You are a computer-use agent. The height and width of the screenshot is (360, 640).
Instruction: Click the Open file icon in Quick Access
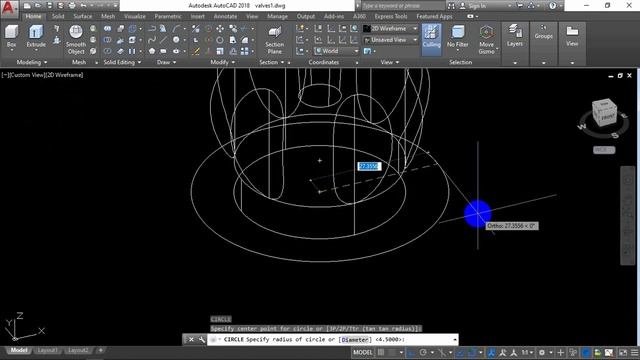(x=38, y=6)
